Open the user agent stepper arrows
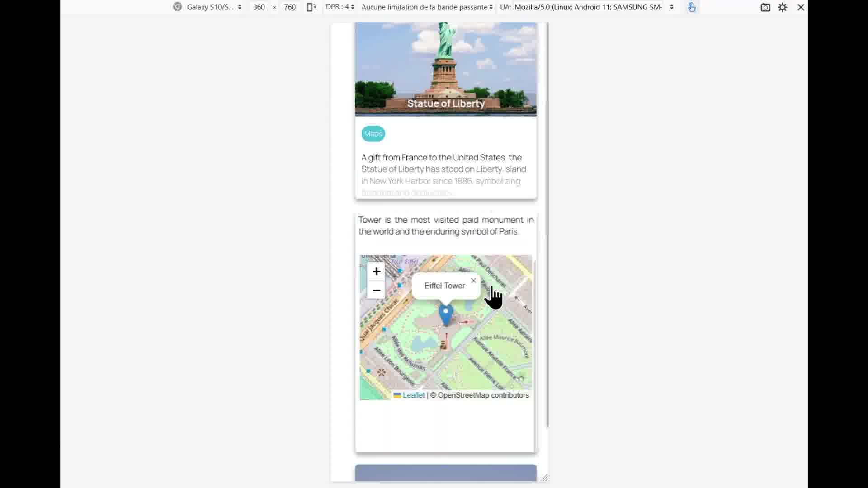This screenshot has height=488, width=868. coord(672,7)
